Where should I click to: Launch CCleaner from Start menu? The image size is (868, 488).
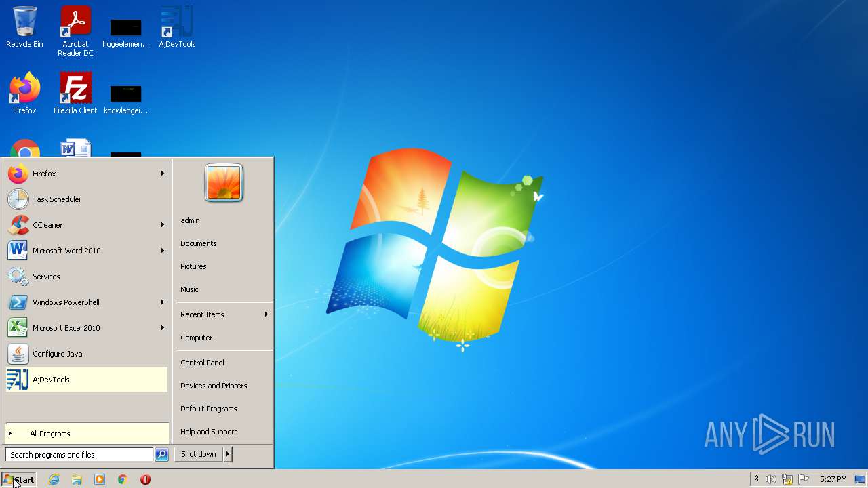pyautogui.click(x=87, y=225)
